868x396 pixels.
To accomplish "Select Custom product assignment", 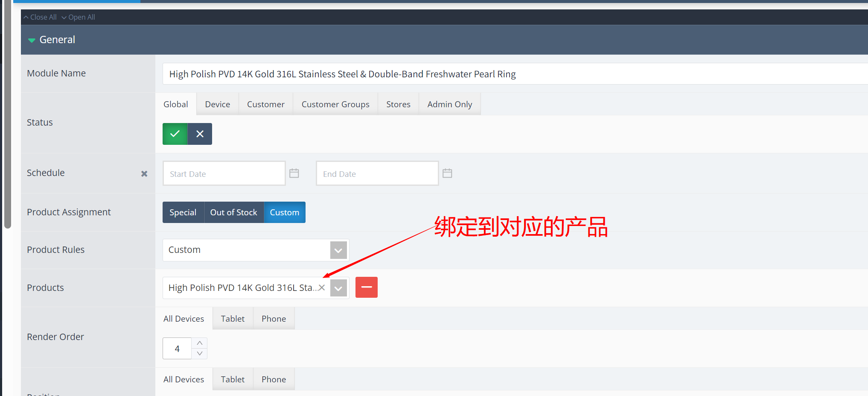I will pos(284,212).
